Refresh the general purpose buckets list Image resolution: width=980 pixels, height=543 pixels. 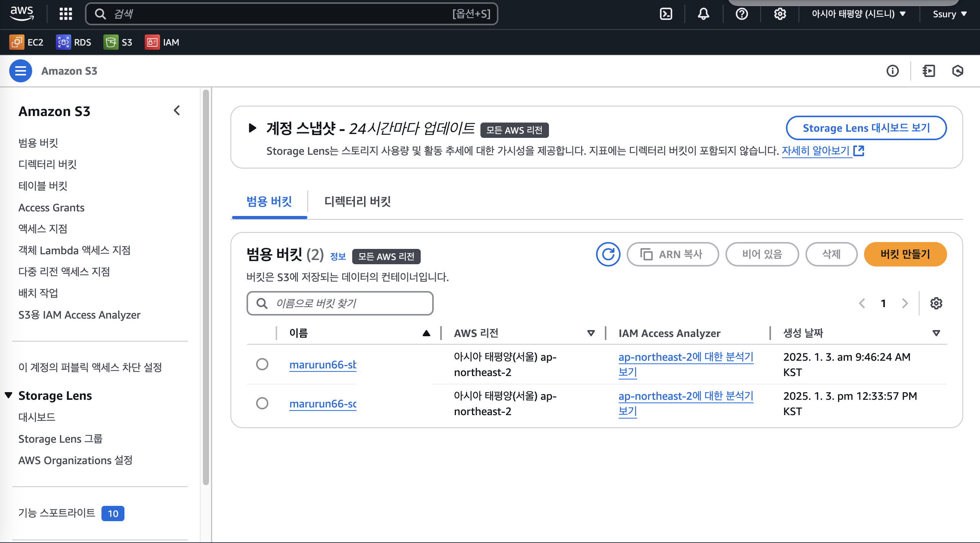[x=608, y=254]
